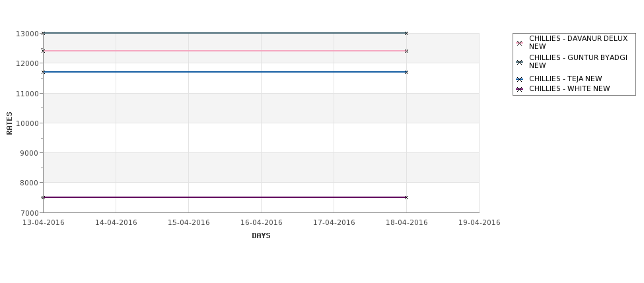The width and height of the screenshot is (644, 283).
Task: Select White New data point on 18-04-2016
Action: pyautogui.click(x=406, y=198)
